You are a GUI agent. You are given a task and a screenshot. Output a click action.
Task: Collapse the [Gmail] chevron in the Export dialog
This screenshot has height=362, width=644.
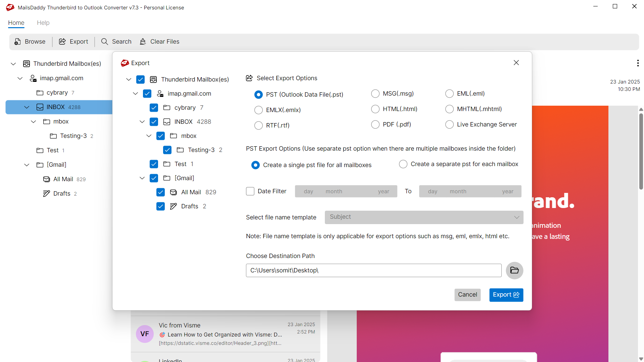point(142,178)
